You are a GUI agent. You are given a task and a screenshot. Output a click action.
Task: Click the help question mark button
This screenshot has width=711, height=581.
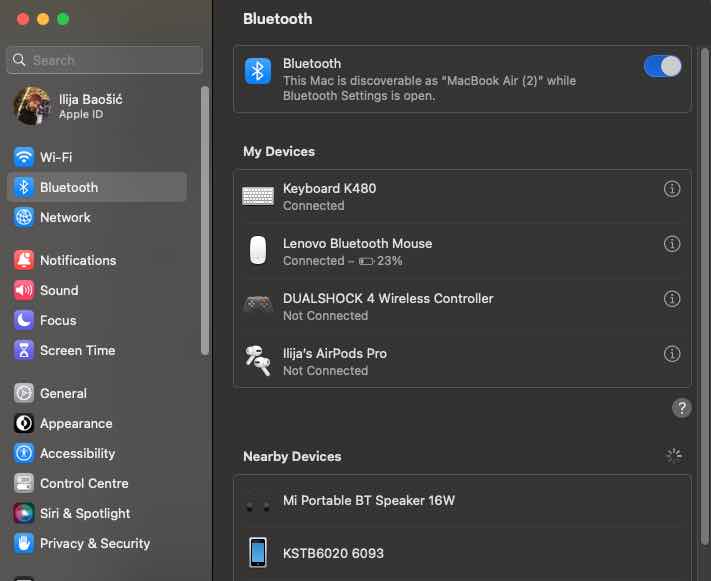[681, 408]
